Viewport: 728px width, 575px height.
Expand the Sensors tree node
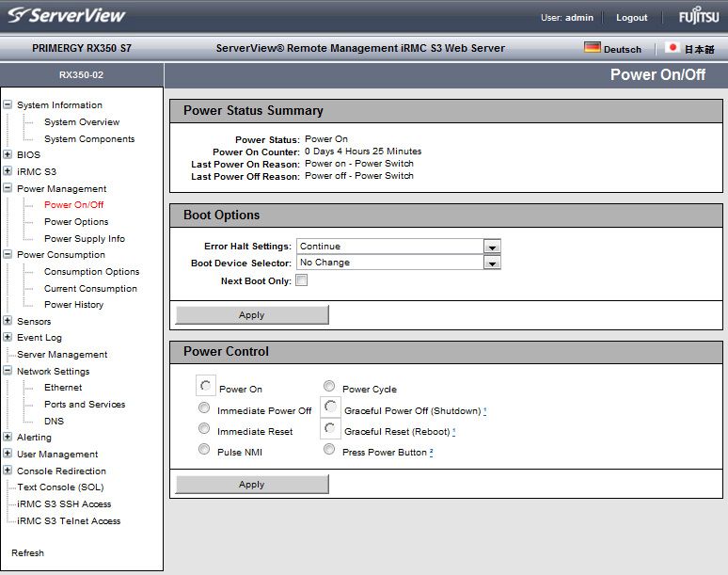pos(8,320)
